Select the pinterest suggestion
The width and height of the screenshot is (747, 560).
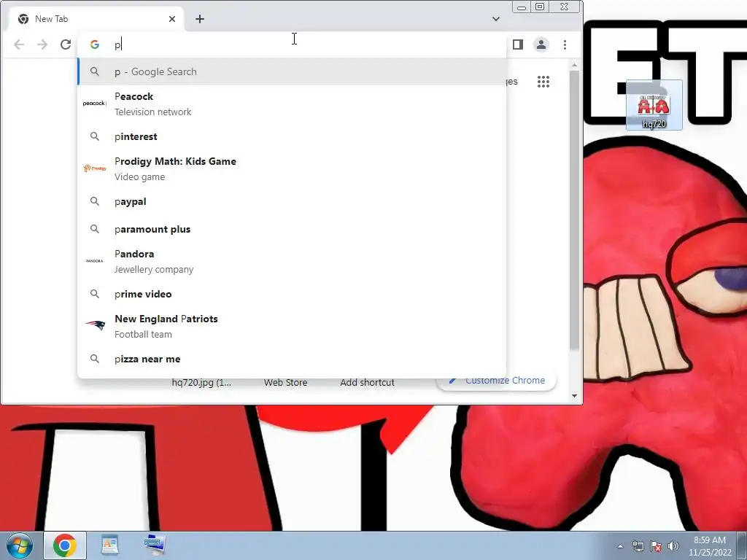click(292, 136)
